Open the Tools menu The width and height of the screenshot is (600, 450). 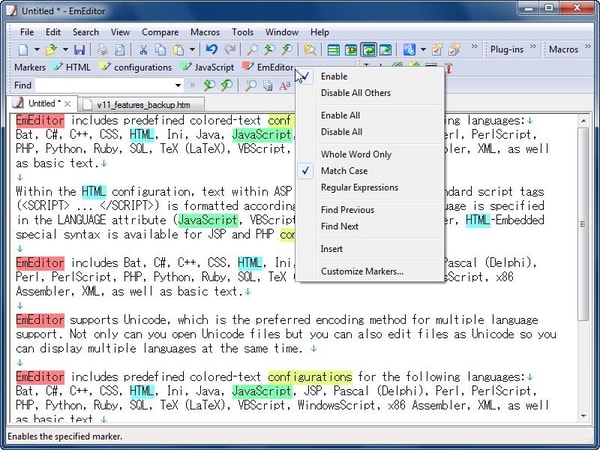coord(243,32)
